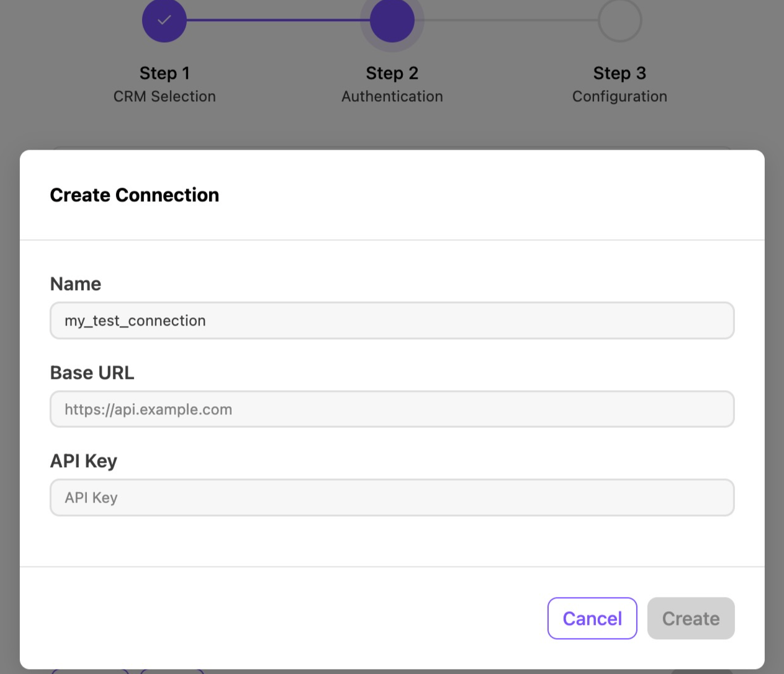Focus the Base URL input field
This screenshot has width=784, height=674.
(x=392, y=409)
